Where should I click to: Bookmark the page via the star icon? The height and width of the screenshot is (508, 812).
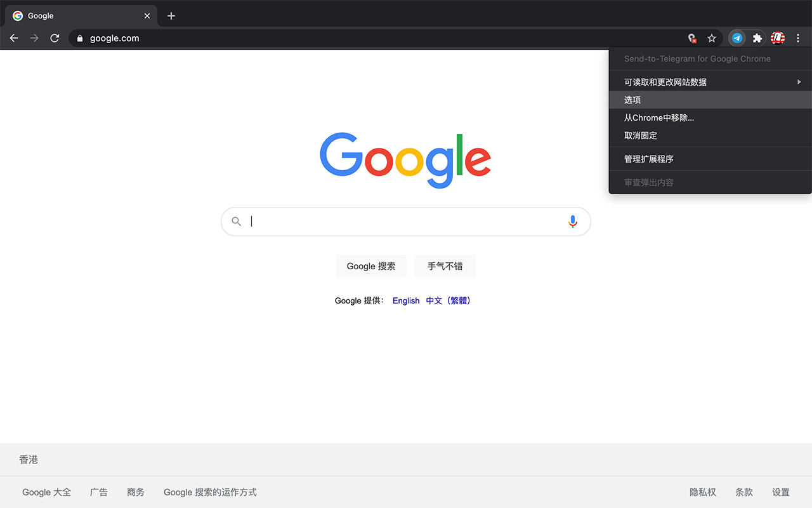[711, 38]
